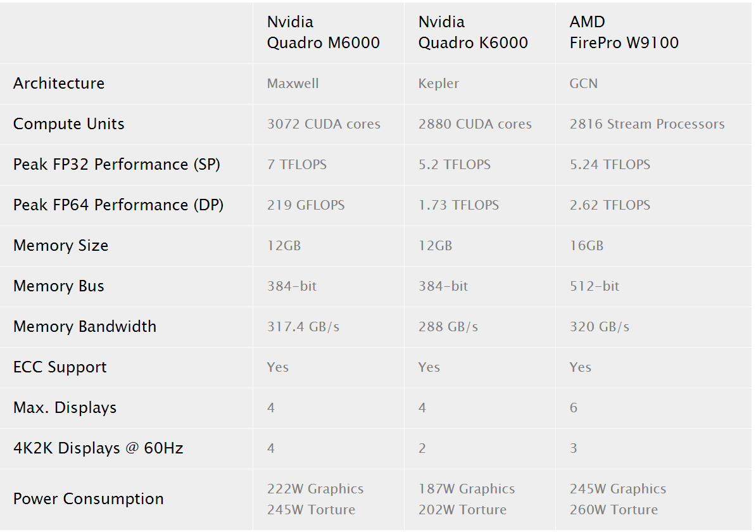Screen dimensions: 756x532
Task: Click the "317.4 GB/s" bandwidth value
Action: tap(303, 327)
